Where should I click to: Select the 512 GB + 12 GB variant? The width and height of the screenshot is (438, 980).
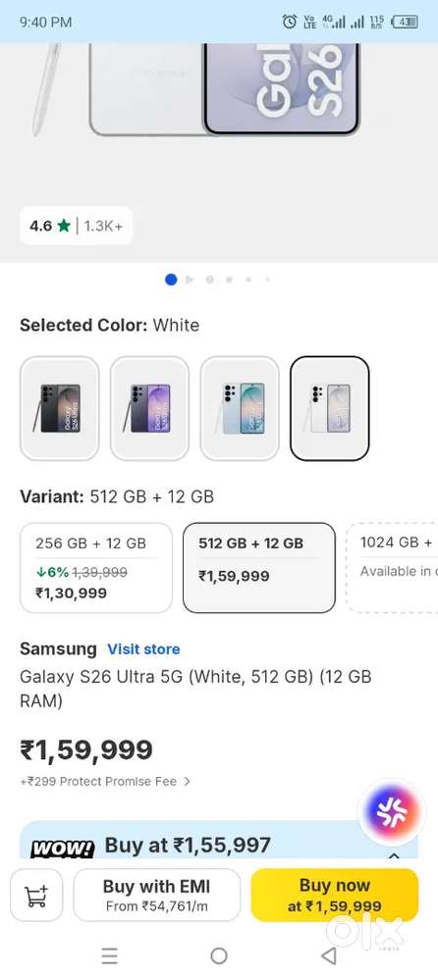(259, 568)
